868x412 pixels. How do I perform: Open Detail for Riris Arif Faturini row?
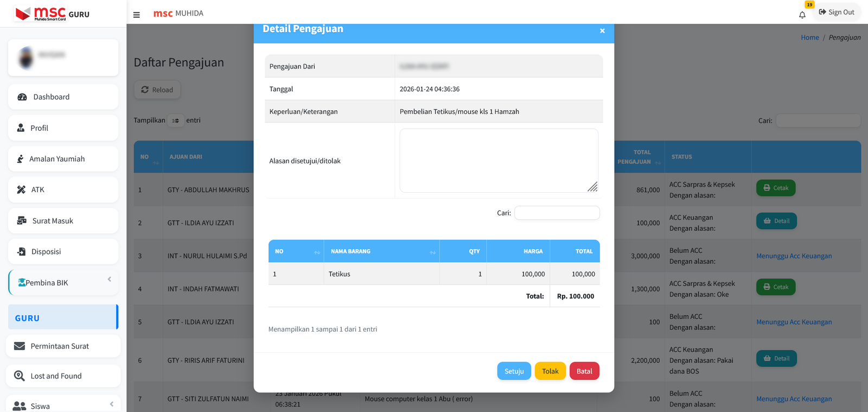click(776, 358)
